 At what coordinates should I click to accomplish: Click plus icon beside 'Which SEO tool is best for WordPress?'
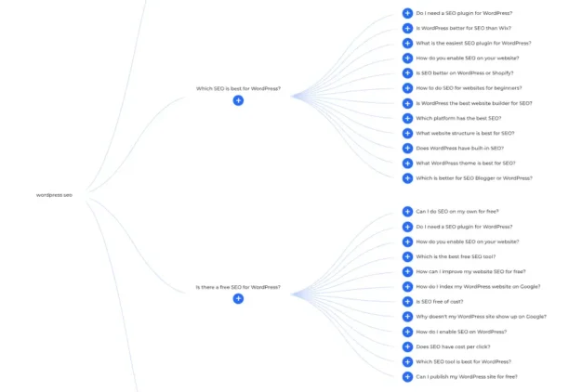pyautogui.click(x=407, y=361)
